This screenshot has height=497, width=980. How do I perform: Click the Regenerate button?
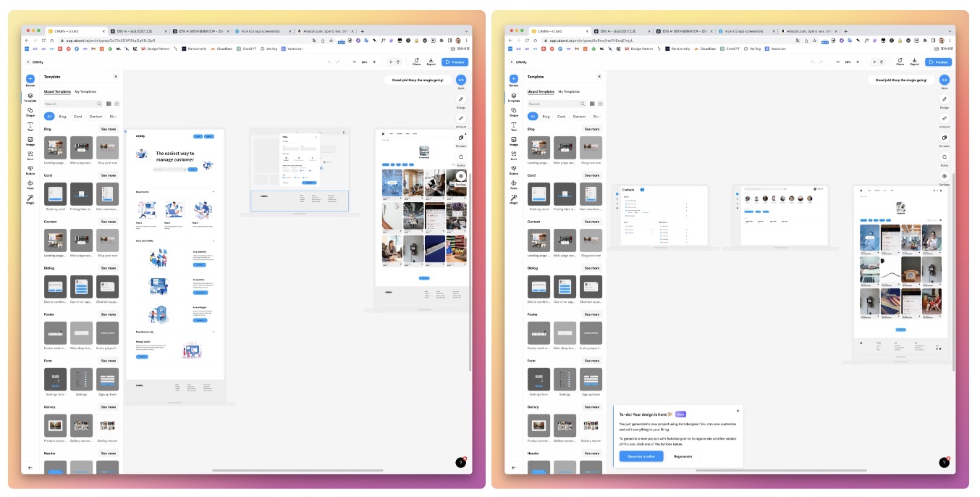pyautogui.click(x=683, y=456)
